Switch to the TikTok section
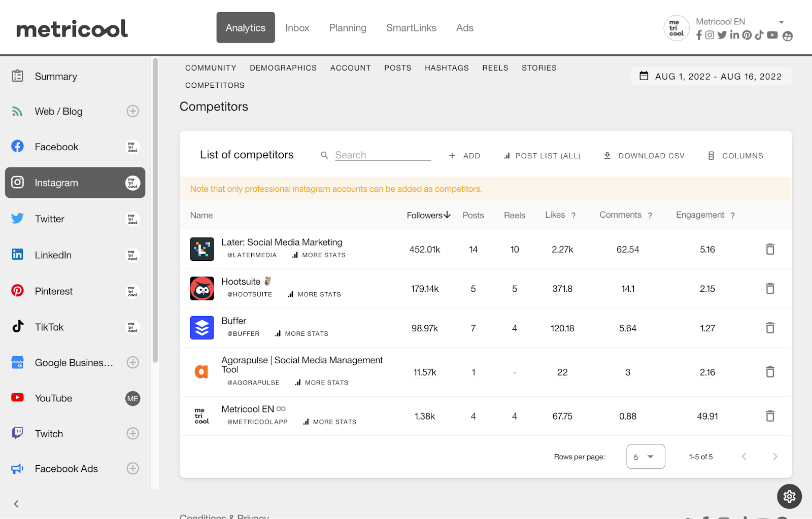Viewport: 812px width, 519px height. (49, 327)
